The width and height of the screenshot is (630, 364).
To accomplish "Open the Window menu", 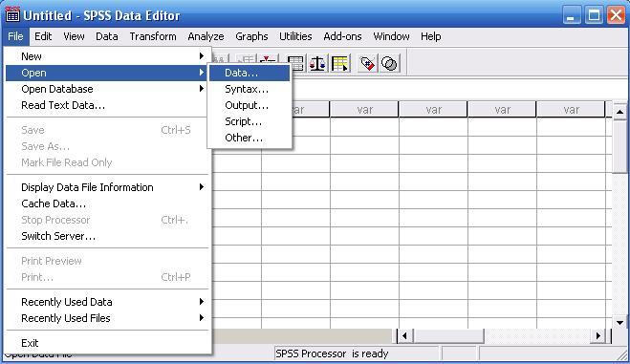I will pos(391,36).
